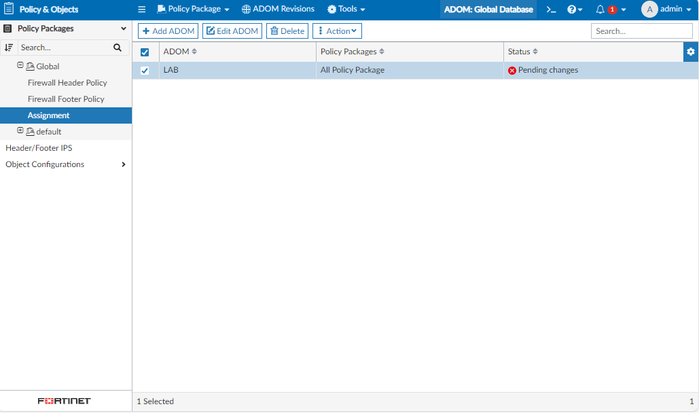This screenshot has height=413, width=699.
Task: Click the LAB ADOM cell
Action: 238,70
